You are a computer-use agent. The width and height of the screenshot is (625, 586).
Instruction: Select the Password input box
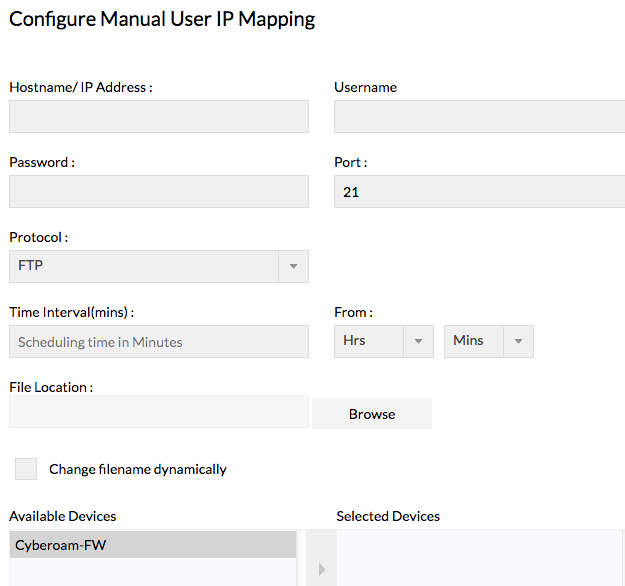pyautogui.click(x=159, y=191)
